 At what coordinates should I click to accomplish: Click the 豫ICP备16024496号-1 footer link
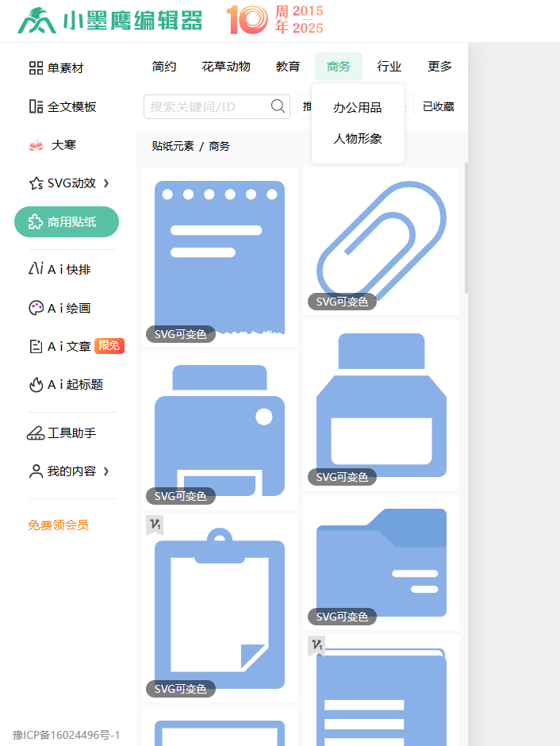pos(66,735)
